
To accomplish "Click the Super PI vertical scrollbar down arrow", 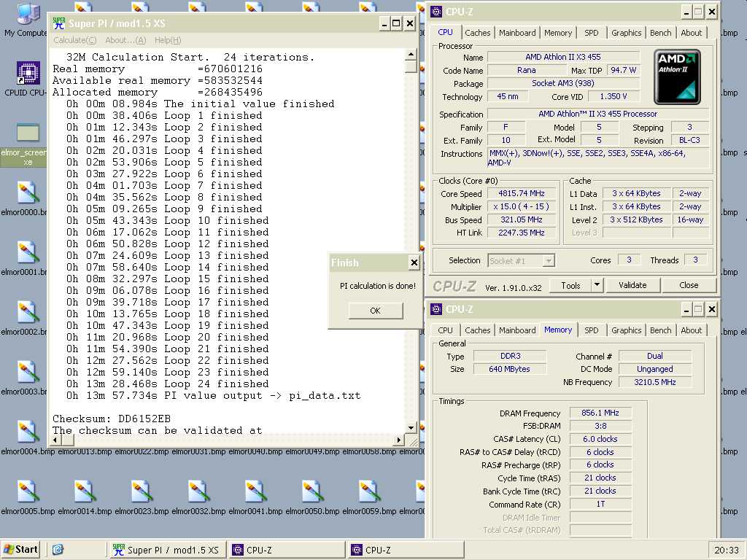I will (411, 427).
